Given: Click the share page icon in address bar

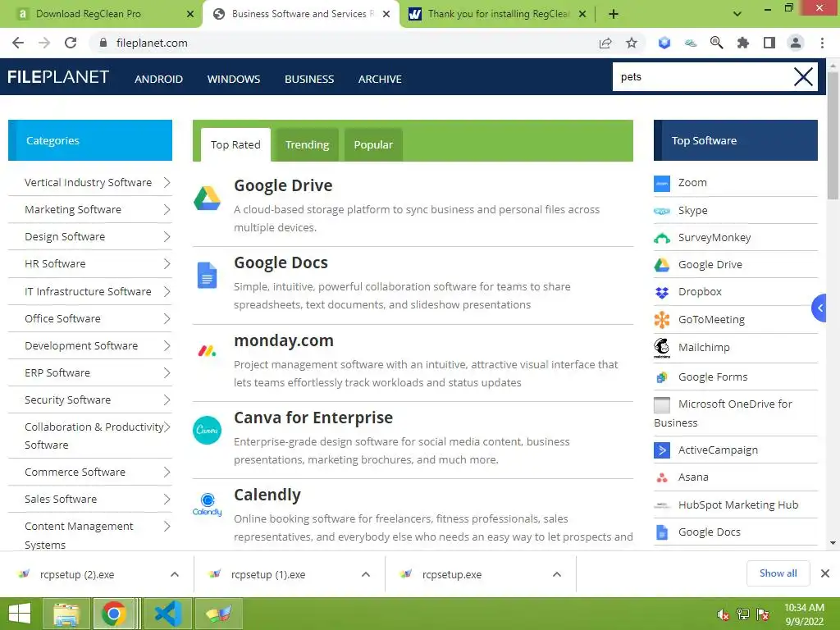Looking at the screenshot, I should click(x=605, y=43).
